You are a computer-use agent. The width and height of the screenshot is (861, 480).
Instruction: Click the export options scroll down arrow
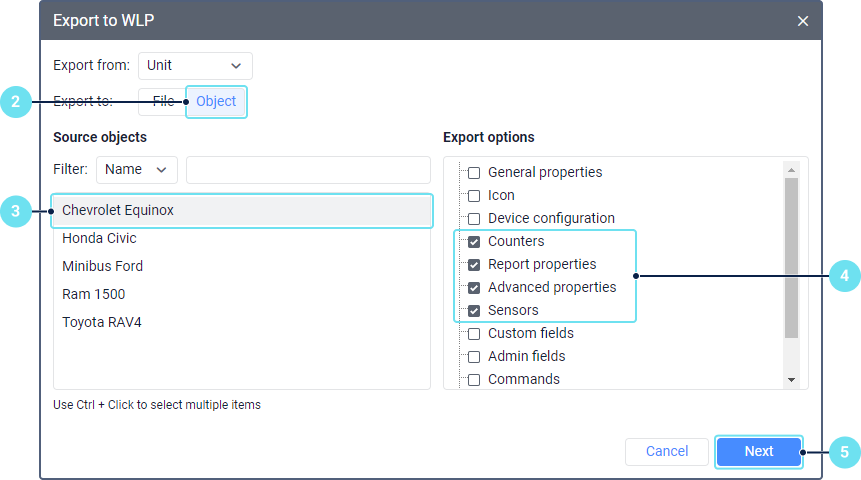pyautogui.click(x=791, y=380)
